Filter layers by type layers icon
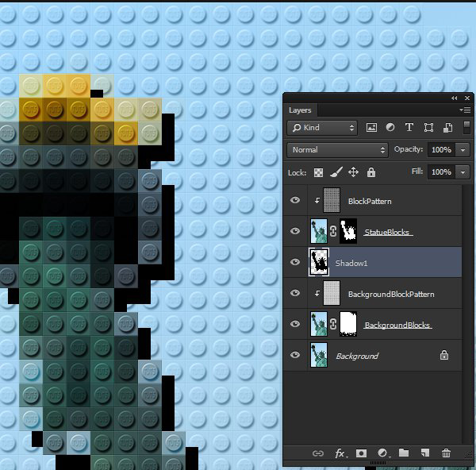The height and width of the screenshot is (470, 476). pyautogui.click(x=409, y=127)
